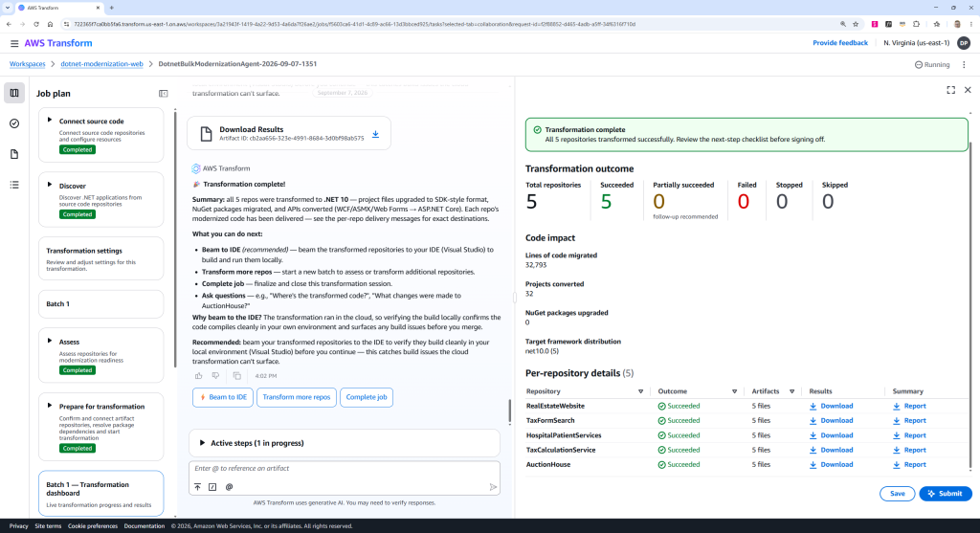
Task: Open the Provide feedback link
Action: point(840,43)
